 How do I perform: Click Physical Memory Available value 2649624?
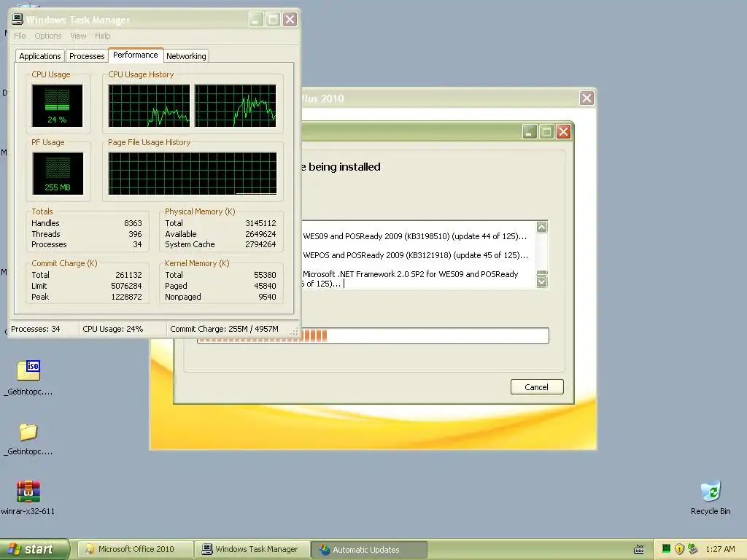pyautogui.click(x=260, y=234)
